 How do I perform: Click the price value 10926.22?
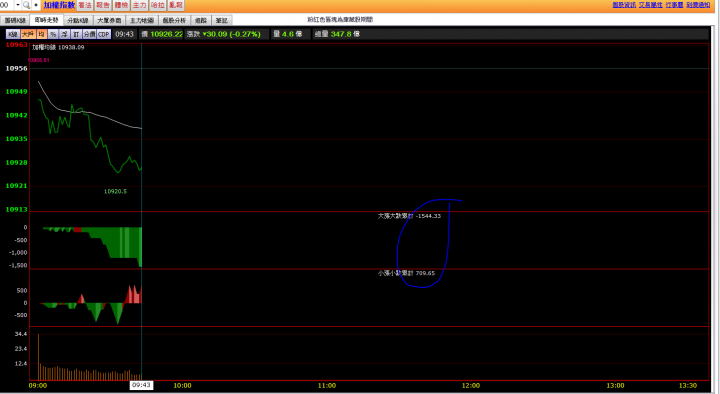click(166, 34)
